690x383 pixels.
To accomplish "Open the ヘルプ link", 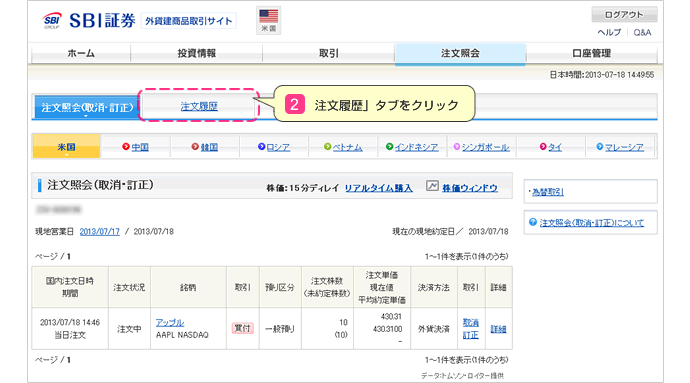I will coord(609,33).
